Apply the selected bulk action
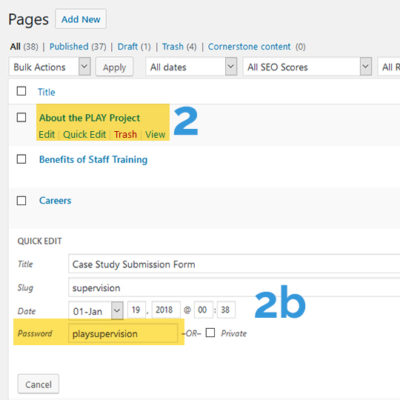 tap(114, 67)
